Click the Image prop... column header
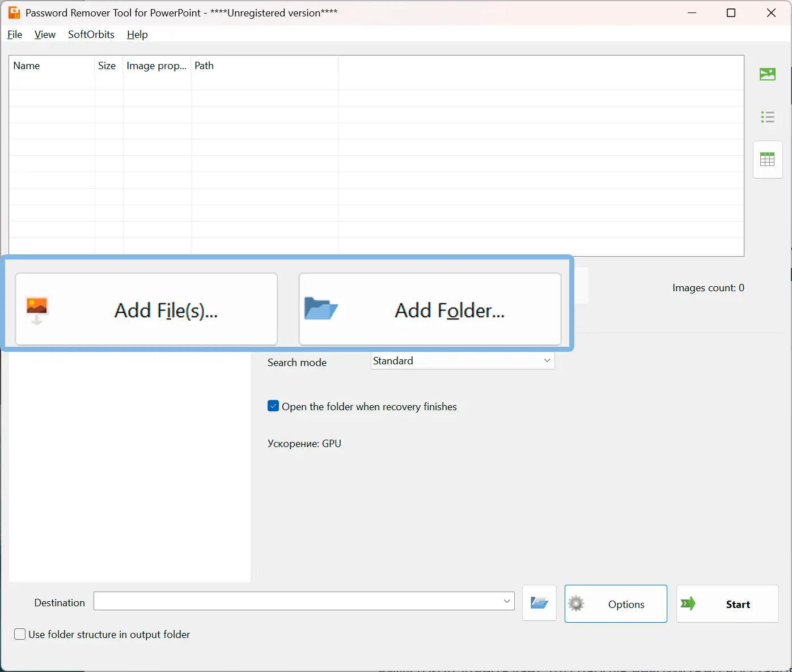 pos(157,66)
